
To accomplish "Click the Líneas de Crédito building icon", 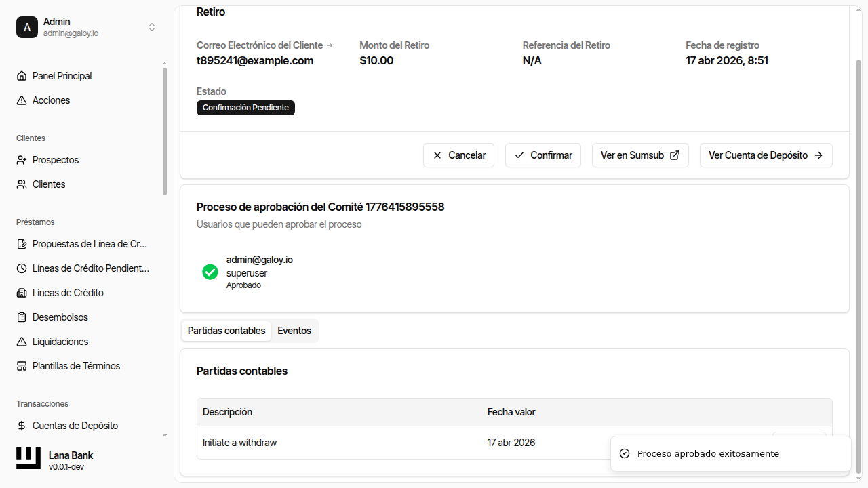I will tap(22, 293).
